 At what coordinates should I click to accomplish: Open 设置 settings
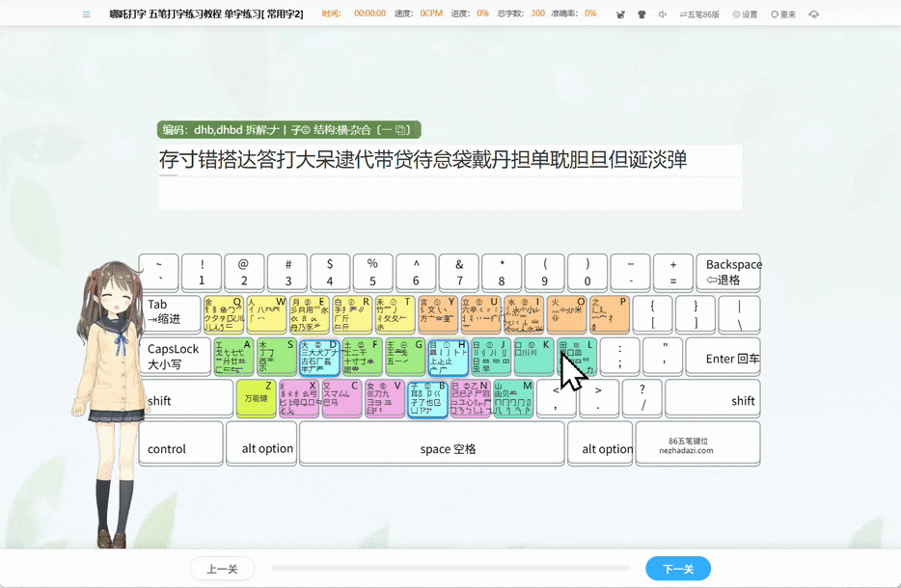[x=745, y=14]
